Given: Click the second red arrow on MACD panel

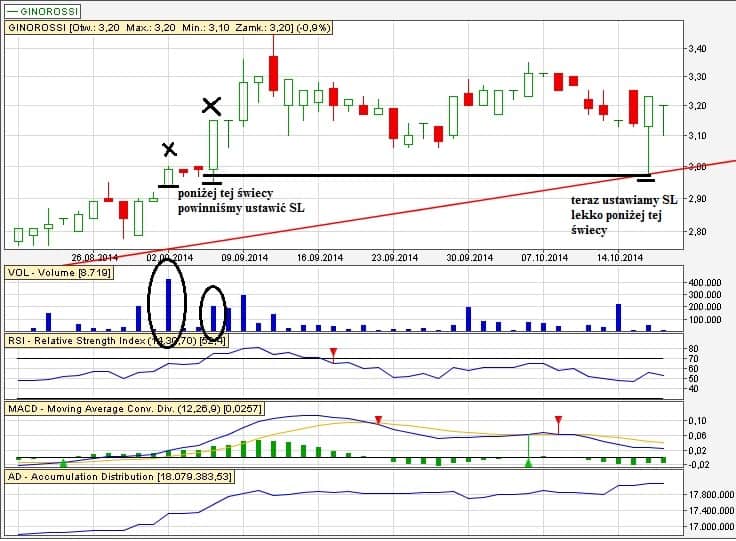Looking at the screenshot, I should (558, 420).
